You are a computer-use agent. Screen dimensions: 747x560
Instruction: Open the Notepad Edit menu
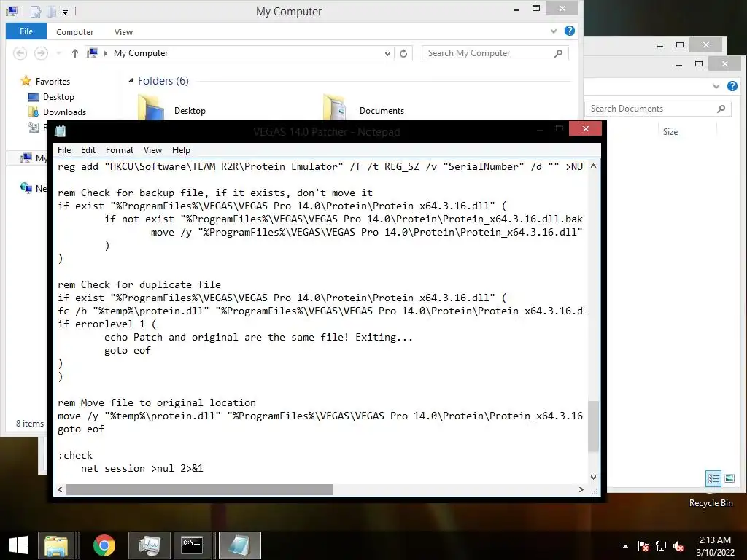88,150
